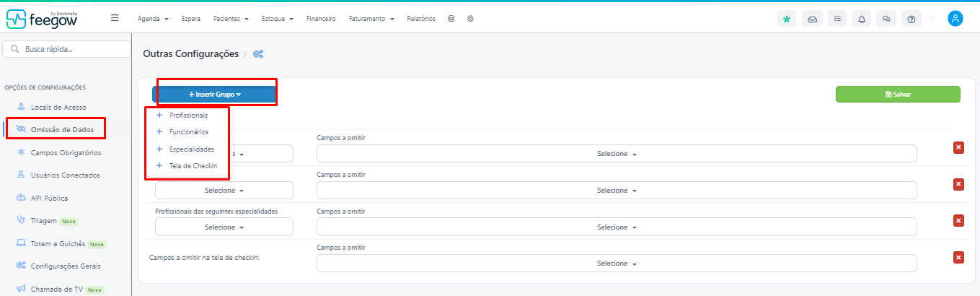The width and height of the screenshot is (980, 296).
Task: Choose Funcionários from Inserir Grupo menu
Action: click(x=187, y=132)
